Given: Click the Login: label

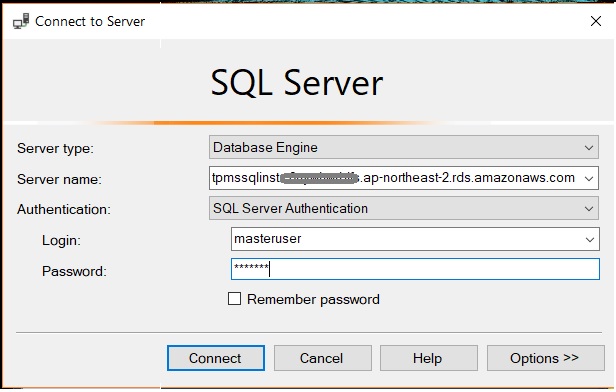Looking at the screenshot, I should click(x=61, y=240).
